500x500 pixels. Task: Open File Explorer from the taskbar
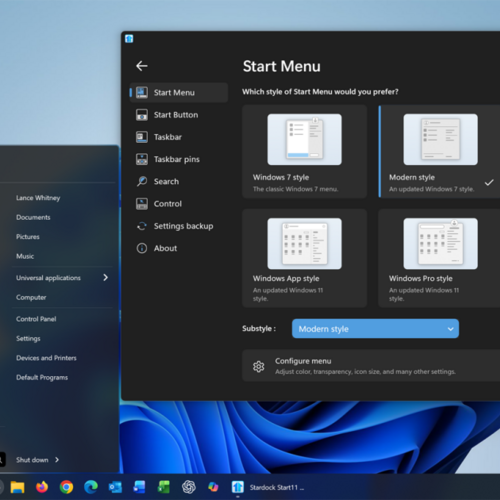(x=17, y=487)
